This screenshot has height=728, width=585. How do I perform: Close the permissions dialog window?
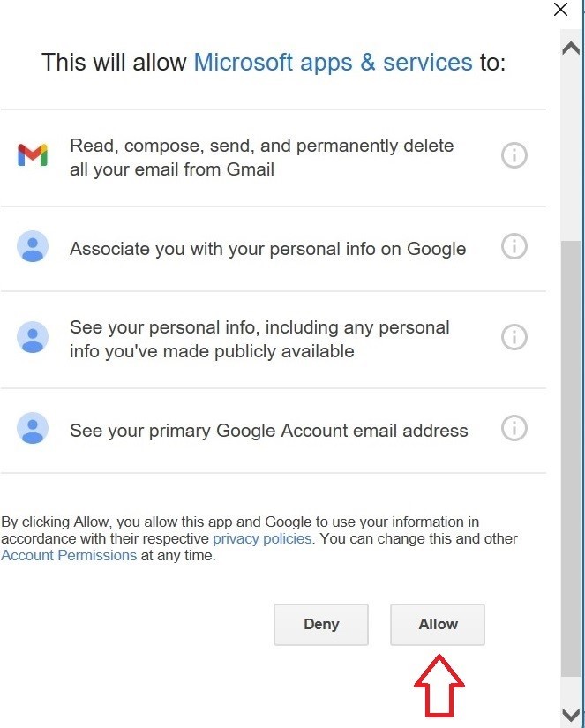(561, 10)
